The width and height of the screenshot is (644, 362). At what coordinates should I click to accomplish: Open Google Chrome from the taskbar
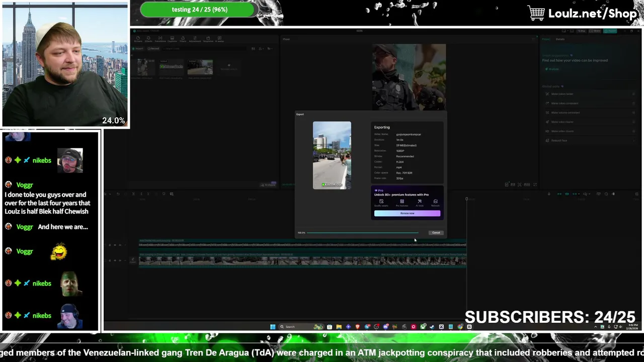point(460,327)
